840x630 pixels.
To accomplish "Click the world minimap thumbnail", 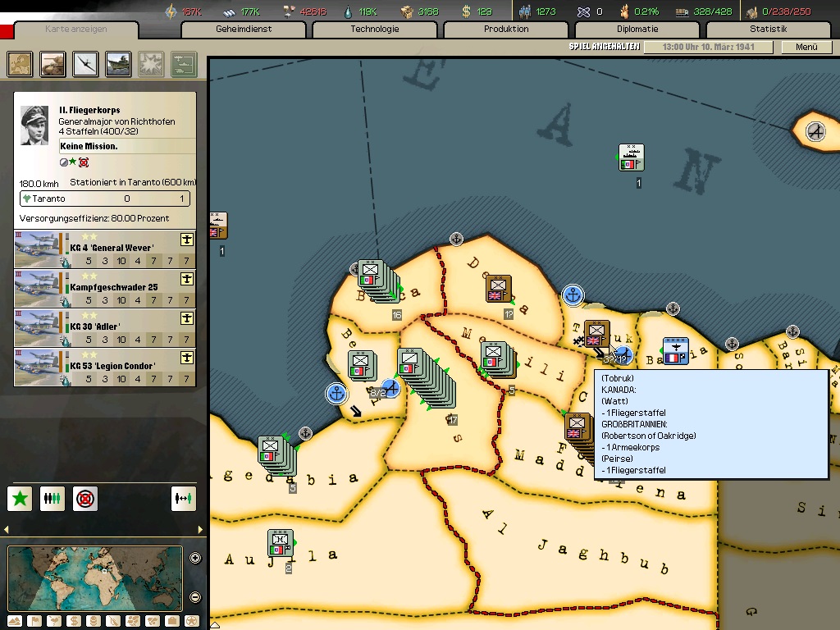I will (95, 578).
